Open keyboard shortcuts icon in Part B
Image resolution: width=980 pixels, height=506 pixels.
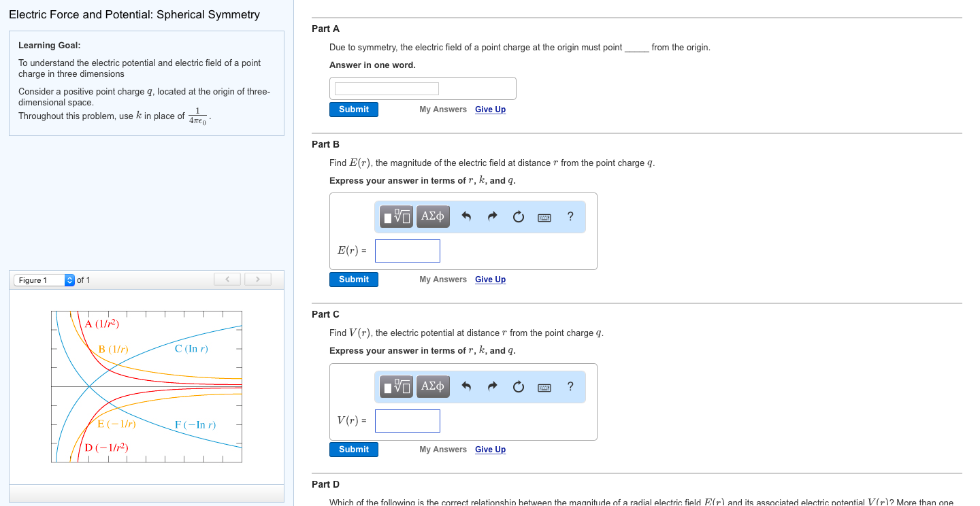(544, 218)
